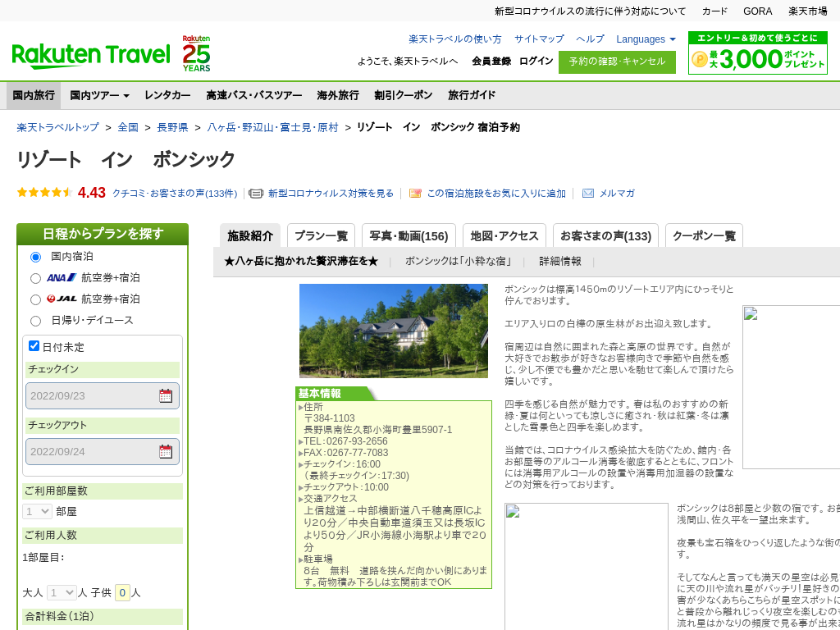Image resolution: width=840 pixels, height=630 pixels.
Task: Open the GORA link in top bar
Action: pyautogui.click(x=757, y=11)
